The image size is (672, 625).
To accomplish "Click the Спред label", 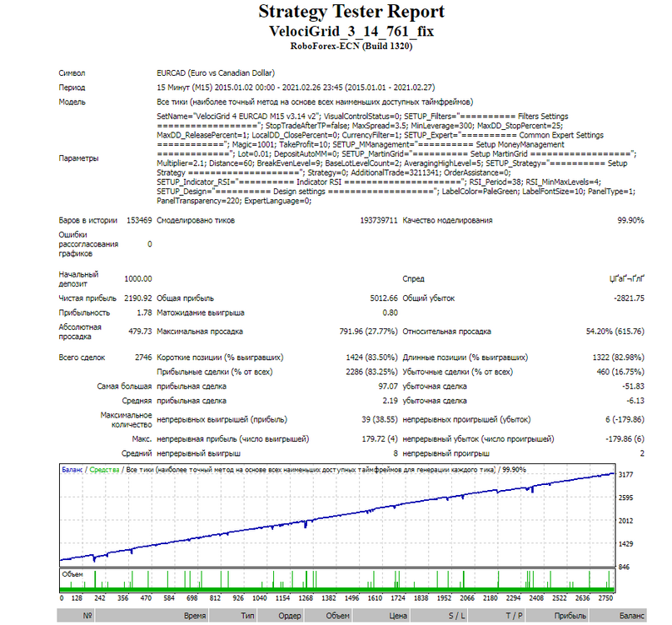I will [413, 279].
